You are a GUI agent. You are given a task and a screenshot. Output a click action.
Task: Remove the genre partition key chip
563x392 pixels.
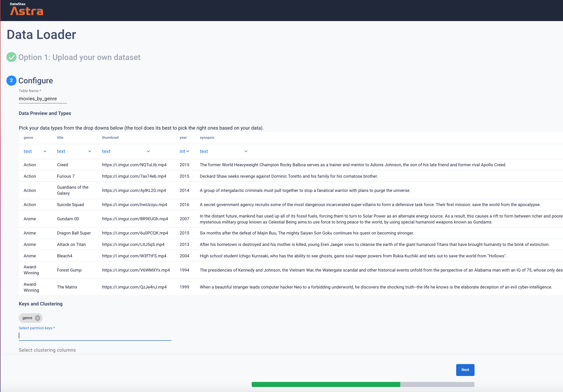tap(38, 318)
